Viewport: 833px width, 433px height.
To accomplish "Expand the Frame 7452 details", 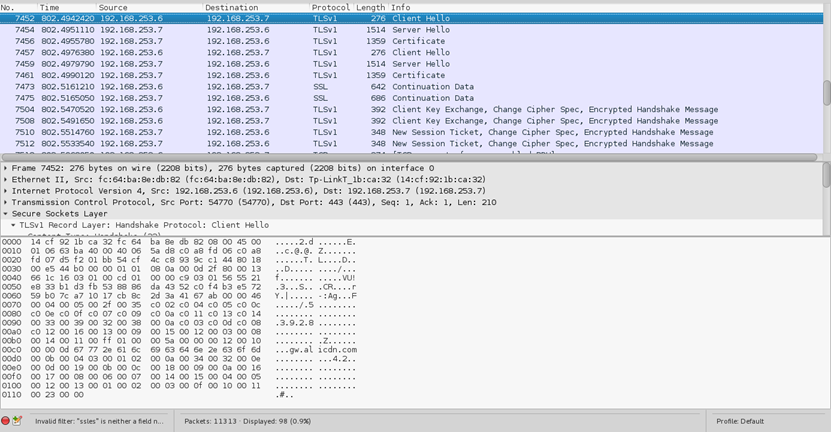I will [5, 168].
